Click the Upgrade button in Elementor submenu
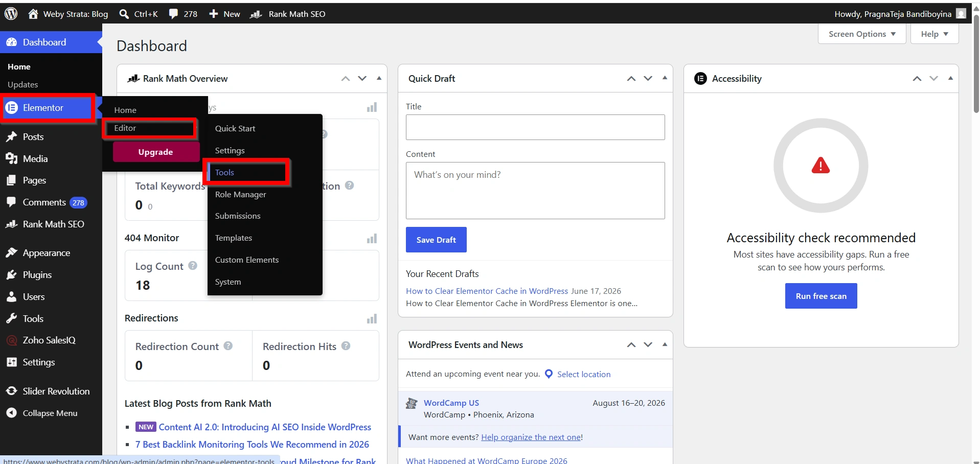The height and width of the screenshot is (464, 980). click(156, 152)
